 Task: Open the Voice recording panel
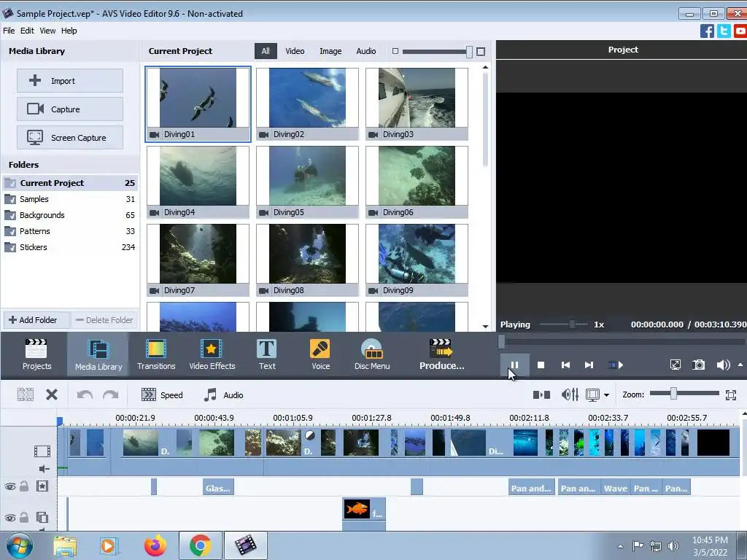point(320,355)
